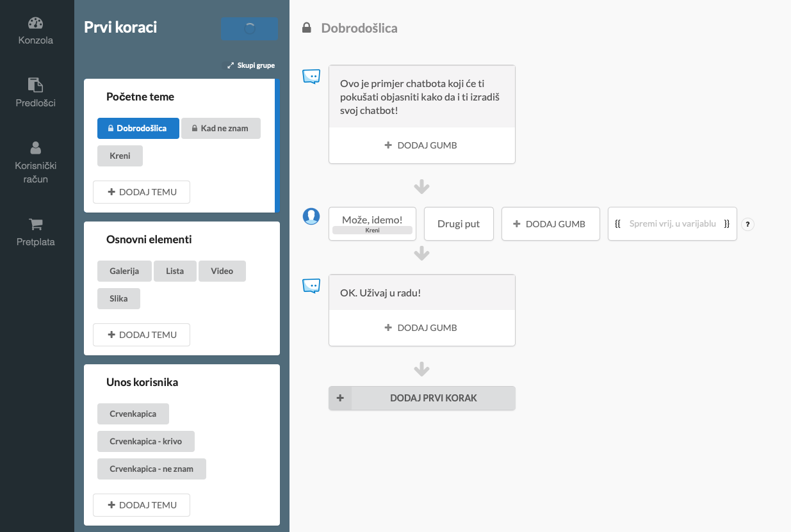Add a topic under Početne teme
791x532 pixels.
point(142,192)
